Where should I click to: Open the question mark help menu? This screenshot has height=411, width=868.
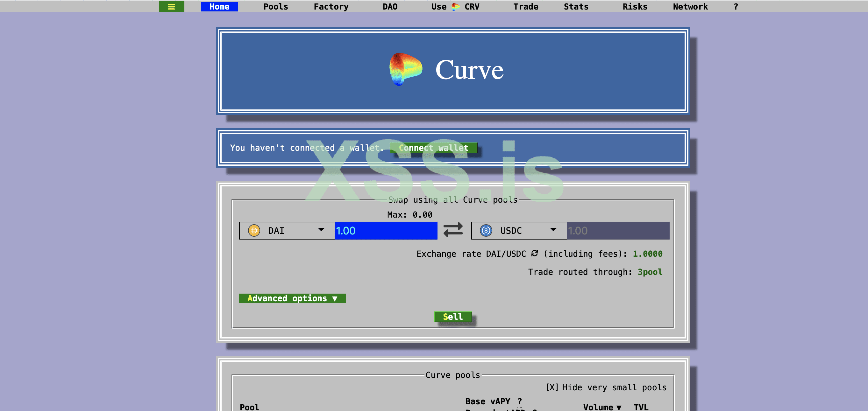[736, 7]
